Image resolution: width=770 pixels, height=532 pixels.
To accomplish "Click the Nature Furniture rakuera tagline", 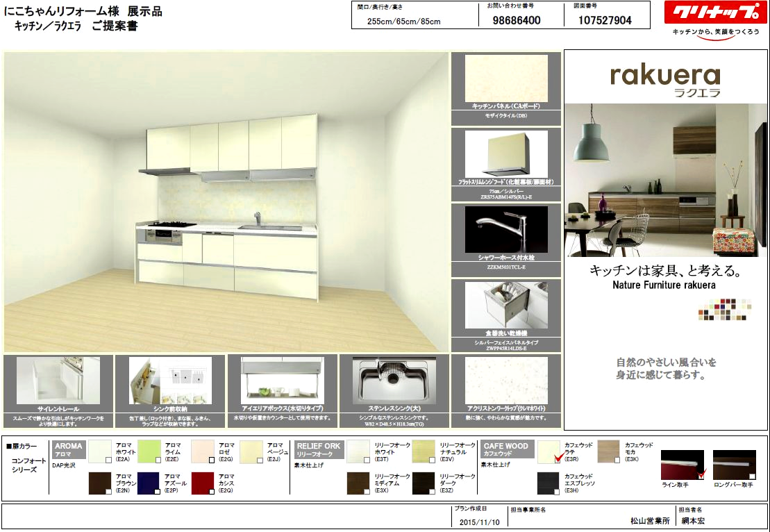I will [664, 285].
